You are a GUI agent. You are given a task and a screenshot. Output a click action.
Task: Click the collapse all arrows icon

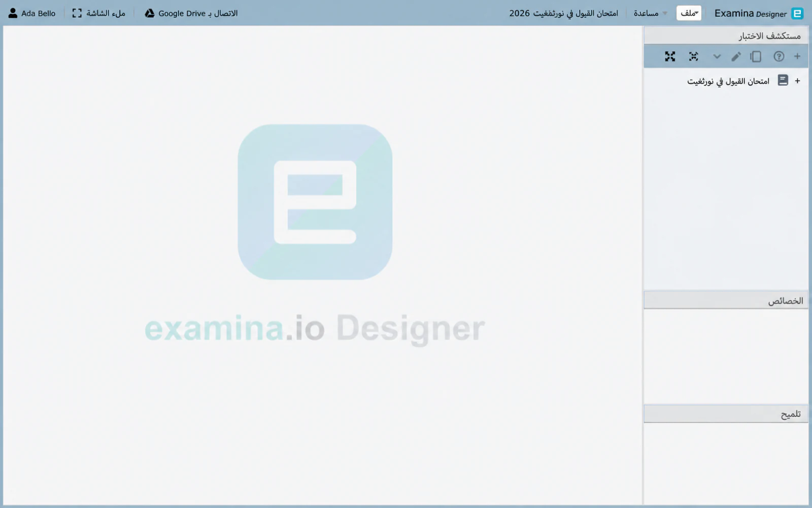(x=693, y=56)
